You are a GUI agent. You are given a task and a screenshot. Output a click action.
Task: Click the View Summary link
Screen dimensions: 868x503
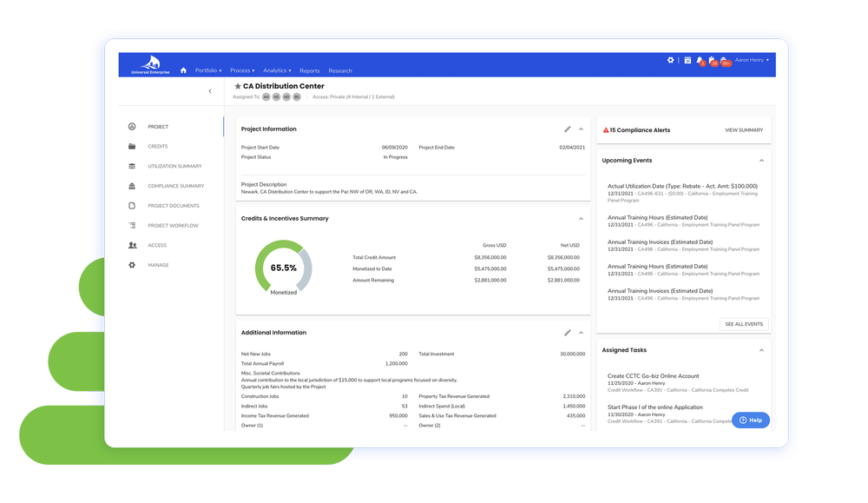pos(743,130)
